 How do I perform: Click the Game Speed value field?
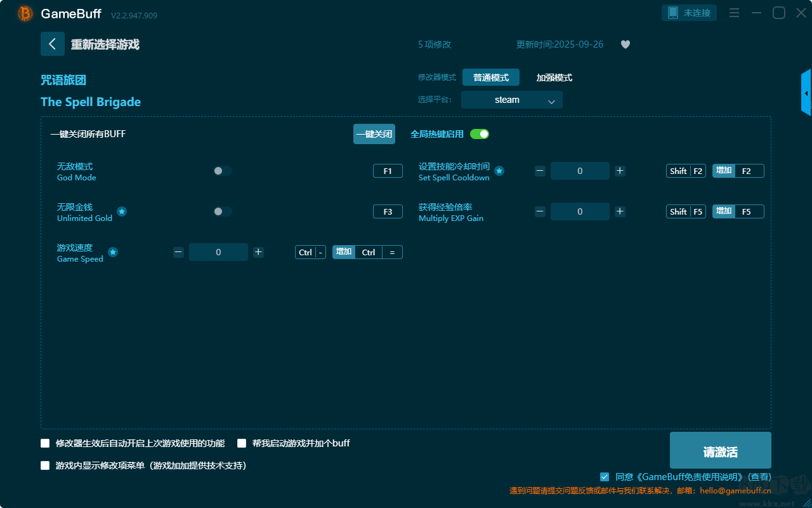(218, 252)
